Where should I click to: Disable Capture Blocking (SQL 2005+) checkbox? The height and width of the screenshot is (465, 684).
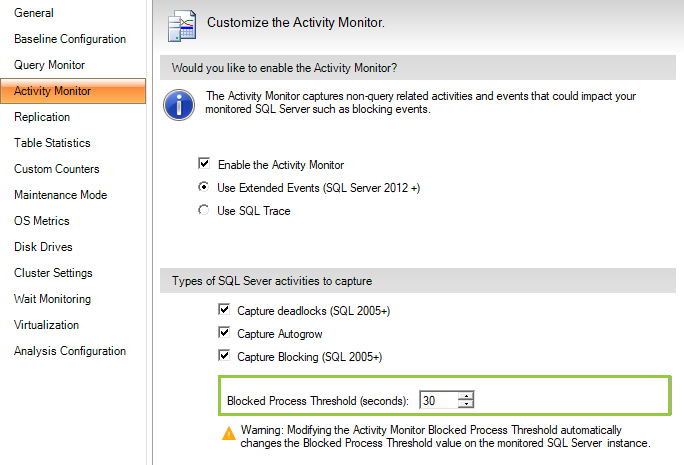point(223,357)
